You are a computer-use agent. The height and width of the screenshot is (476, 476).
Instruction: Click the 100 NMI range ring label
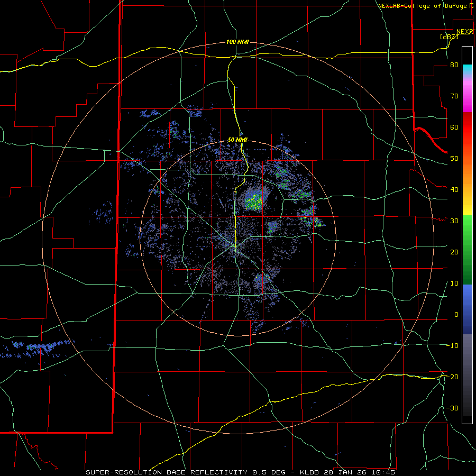237,42
